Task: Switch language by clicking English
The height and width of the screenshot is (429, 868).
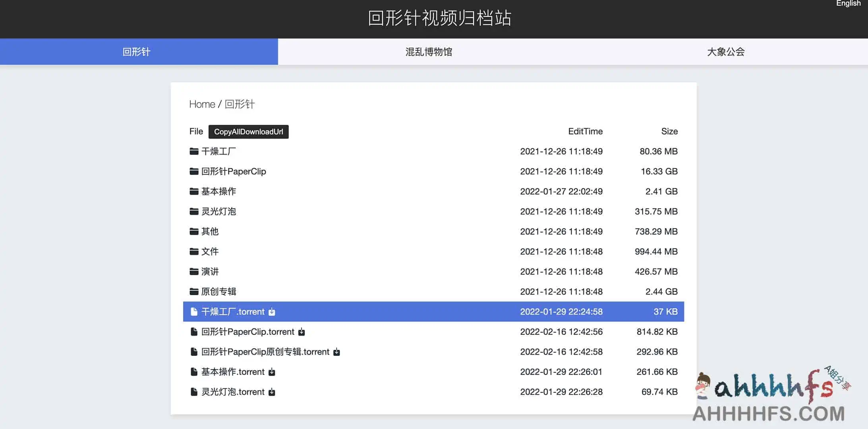Action: coord(848,4)
